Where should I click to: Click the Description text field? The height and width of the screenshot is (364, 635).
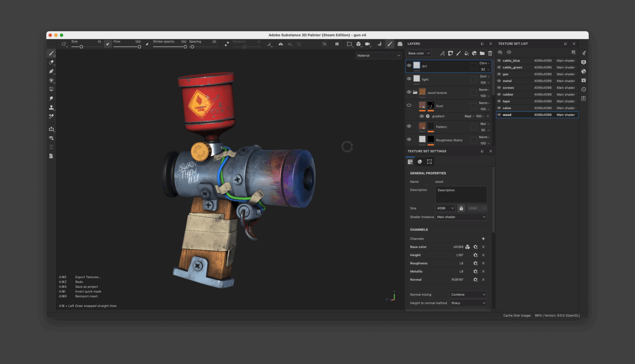click(x=461, y=194)
